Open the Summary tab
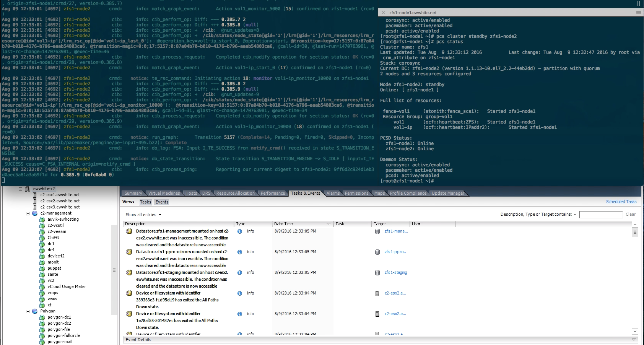This screenshot has width=644, height=345. click(x=133, y=193)
